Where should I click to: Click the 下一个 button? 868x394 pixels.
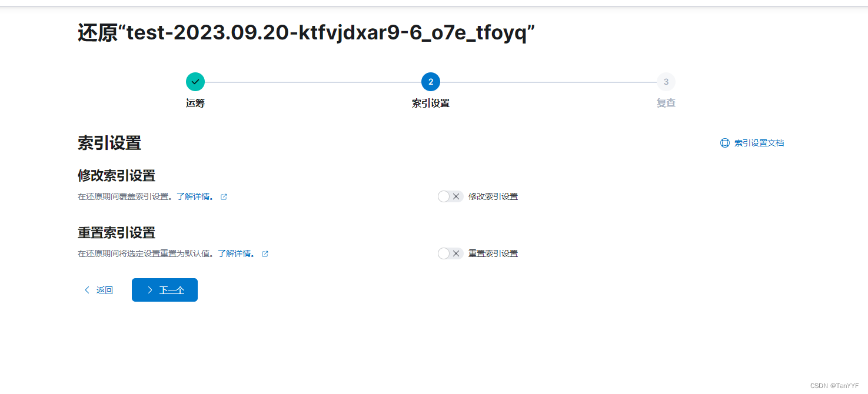pyautogui.click(x=165, y=290)
